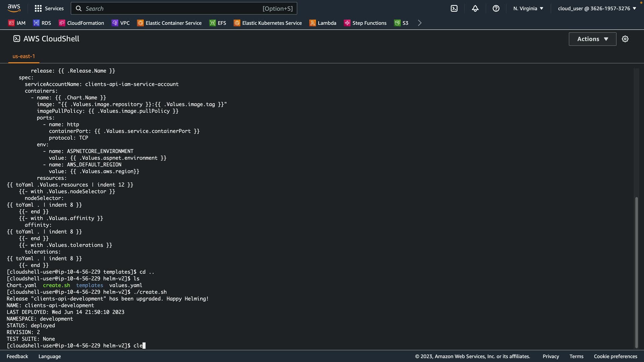Open the notifications bell

tap(475, 8)
